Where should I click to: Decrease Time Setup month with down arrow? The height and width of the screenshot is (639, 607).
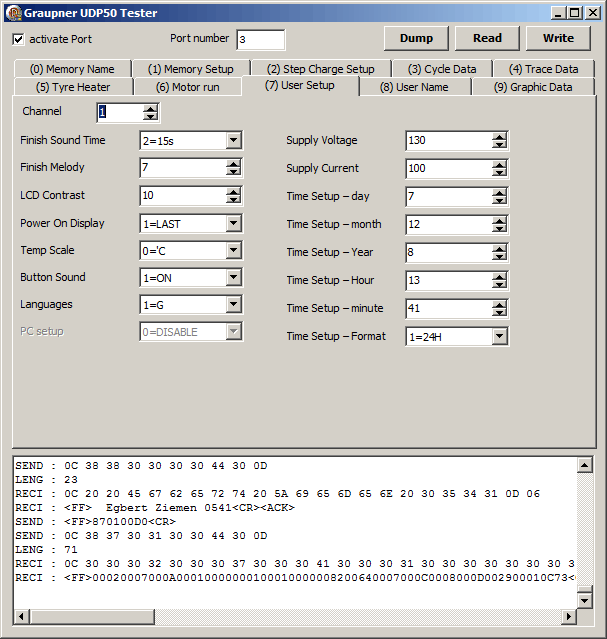pyautogui.click(x=499, y=229)
